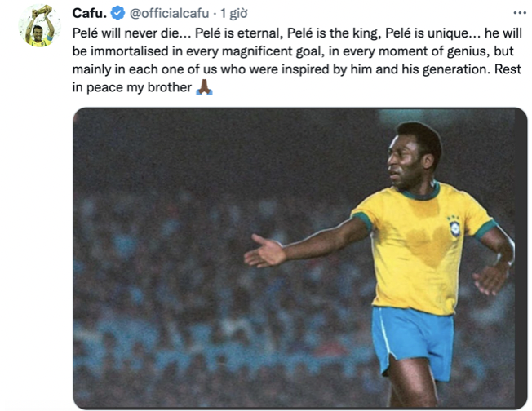
Task: Click the "1 giờ" timestamp
Action: (234, 13)
